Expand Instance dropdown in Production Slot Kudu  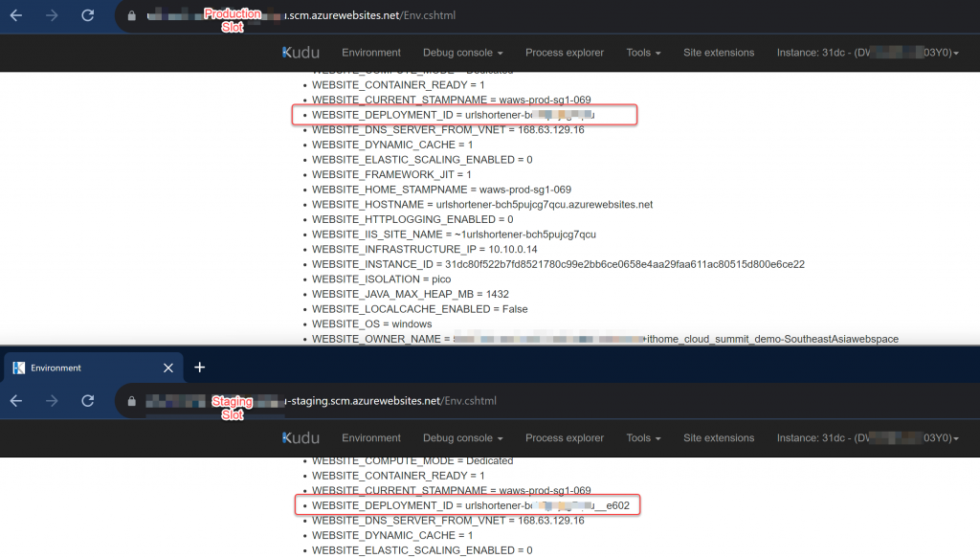(867, 53)
